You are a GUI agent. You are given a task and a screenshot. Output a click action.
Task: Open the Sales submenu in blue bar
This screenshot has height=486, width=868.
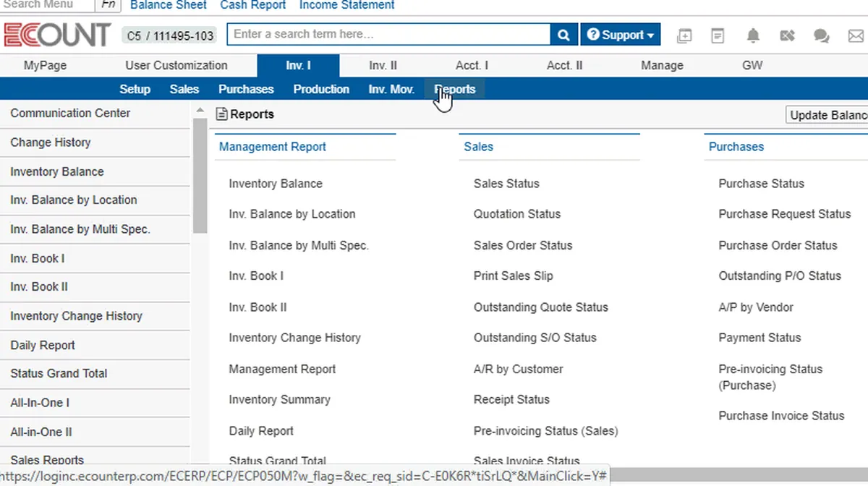click(x=184, y=89)
